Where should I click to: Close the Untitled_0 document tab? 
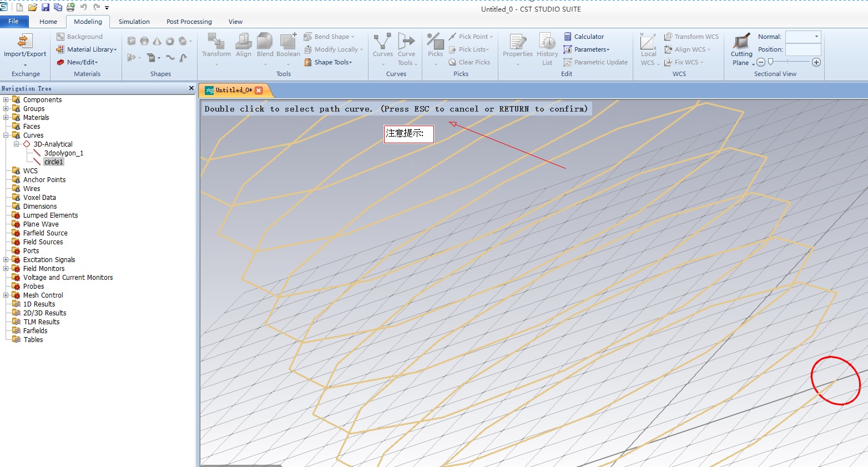tap(259, 90)
